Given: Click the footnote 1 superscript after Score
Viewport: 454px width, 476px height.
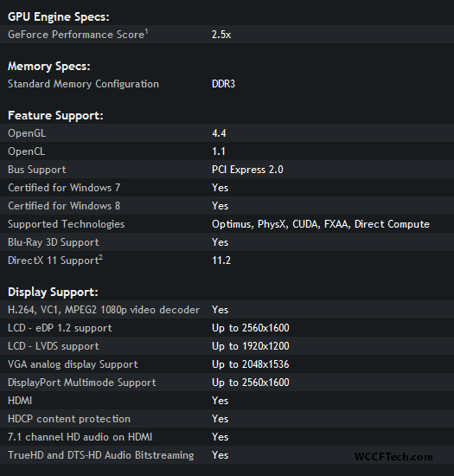Looking at the screenshot, I should (x=146, y=30).
